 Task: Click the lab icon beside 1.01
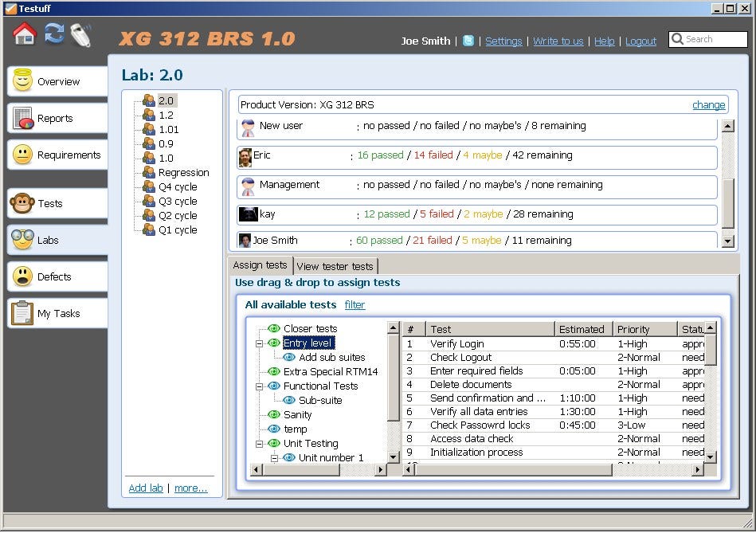pyautogui.click(x=149, y=129)
